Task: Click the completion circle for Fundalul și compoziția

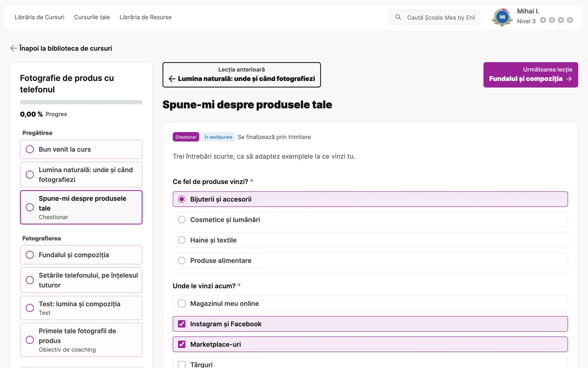Action: click(30, 255)
